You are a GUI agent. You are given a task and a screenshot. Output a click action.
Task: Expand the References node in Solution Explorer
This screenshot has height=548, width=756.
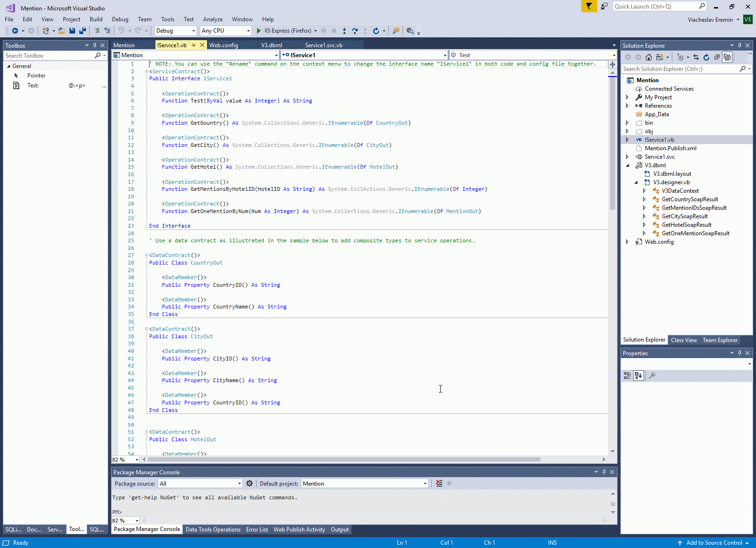point(627,106)
